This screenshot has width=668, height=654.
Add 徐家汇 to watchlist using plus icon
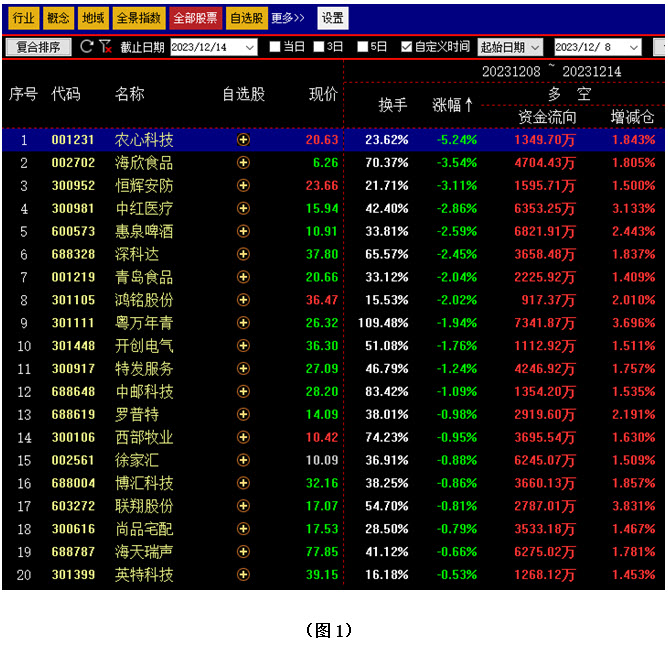tap(243, 460)
